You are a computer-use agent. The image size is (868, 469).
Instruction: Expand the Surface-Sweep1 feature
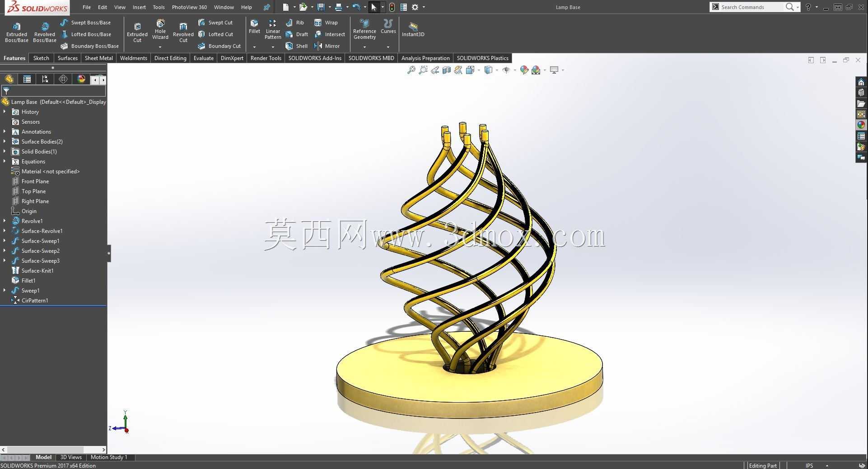[x=5, y=241]
